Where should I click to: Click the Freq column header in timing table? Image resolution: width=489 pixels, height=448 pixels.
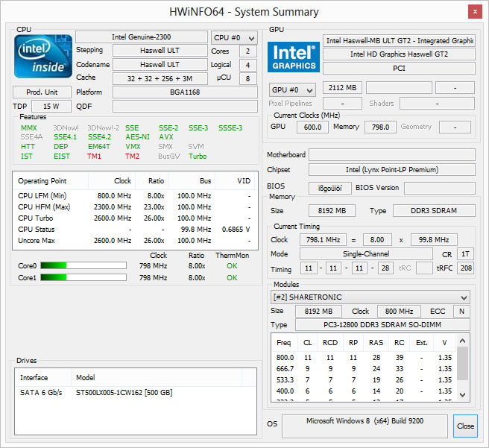285,343
